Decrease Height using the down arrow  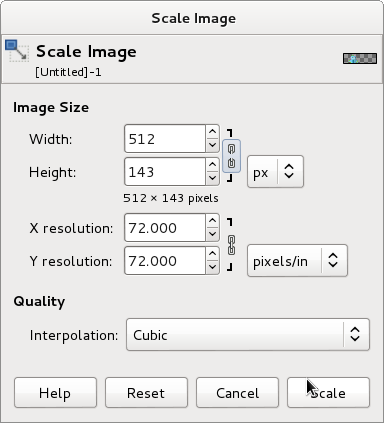click(x=212, y=178)
